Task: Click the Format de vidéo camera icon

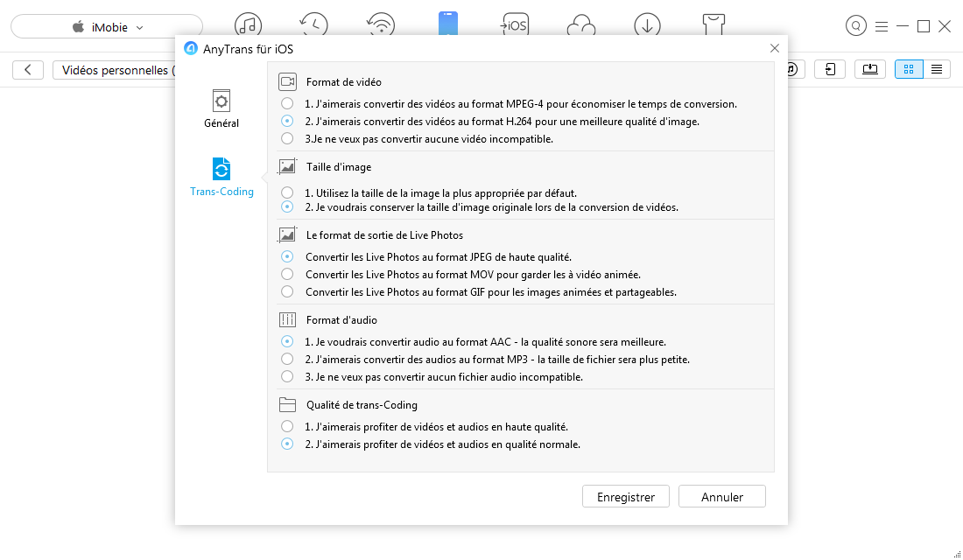Action: (x=287, y=81)
